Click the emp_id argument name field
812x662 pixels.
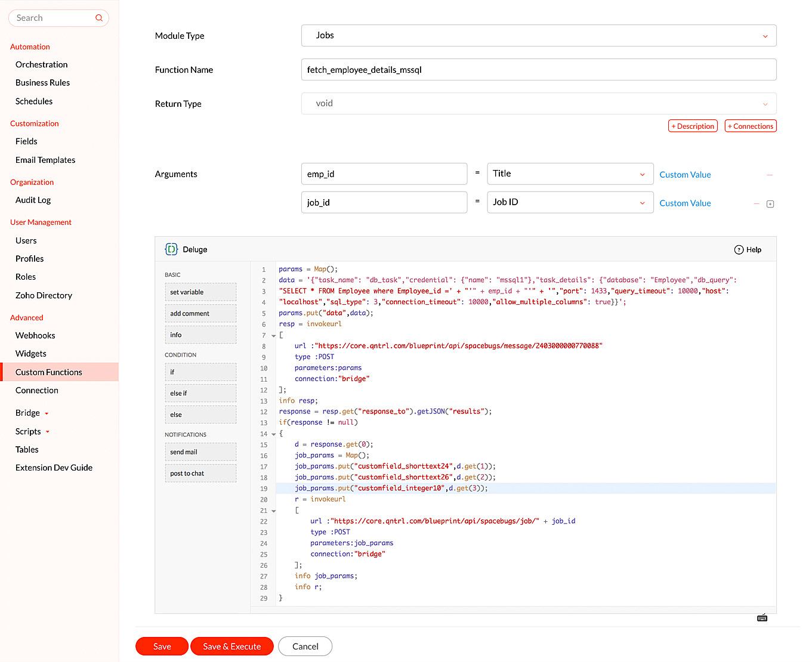pyautogui.click(x=384, y=174)
